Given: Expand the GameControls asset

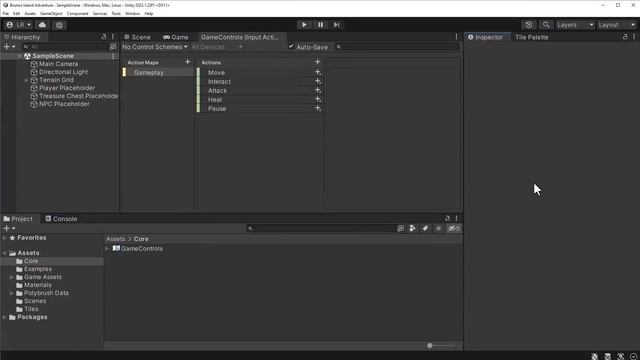Looking at the screenshot, I should [107, 249].
